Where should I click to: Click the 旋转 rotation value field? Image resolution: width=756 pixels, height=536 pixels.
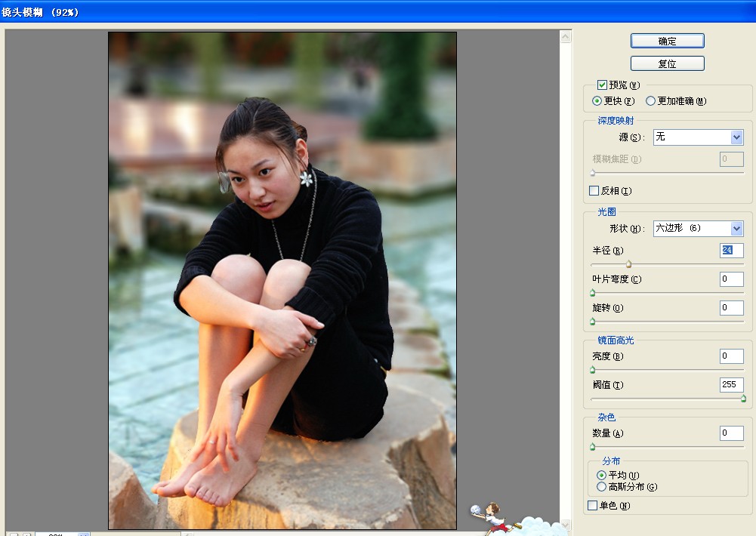[x=731, y=307]
